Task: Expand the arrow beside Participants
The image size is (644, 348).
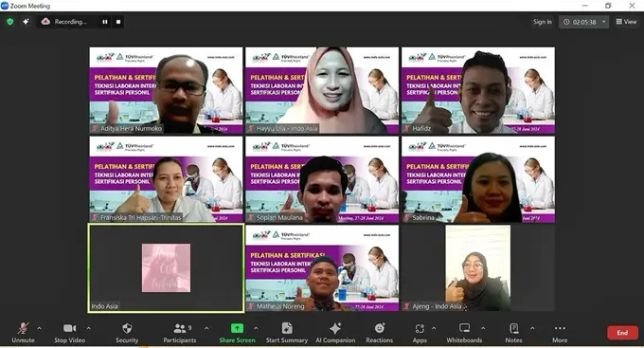Action: (x=206, y=328)
